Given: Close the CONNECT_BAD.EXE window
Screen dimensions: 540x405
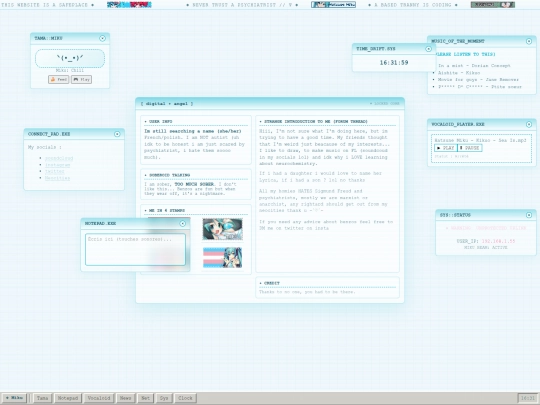Looking at the screenshot, I should pos(117,134).
